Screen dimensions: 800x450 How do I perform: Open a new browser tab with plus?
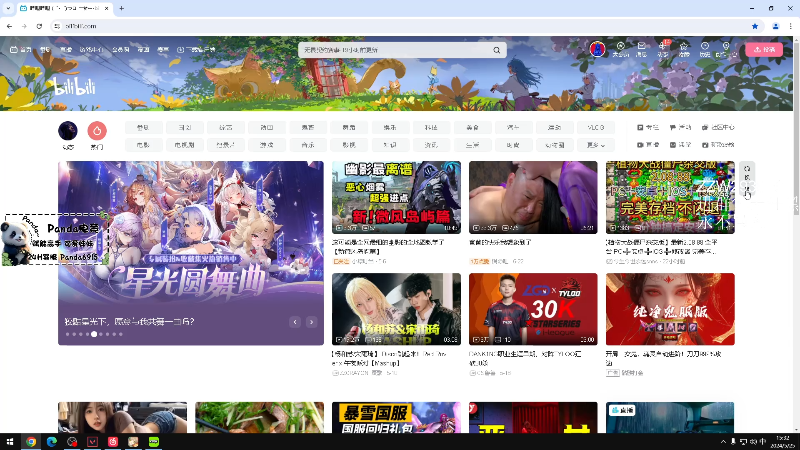click(121, 8)
